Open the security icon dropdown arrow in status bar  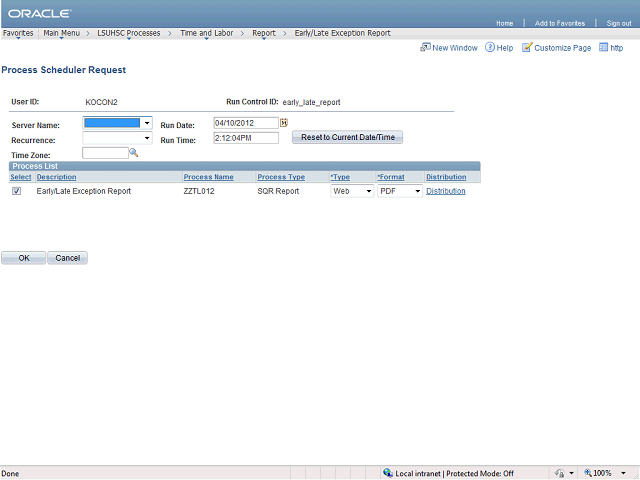pyautogui.click(x=571, y=473)
